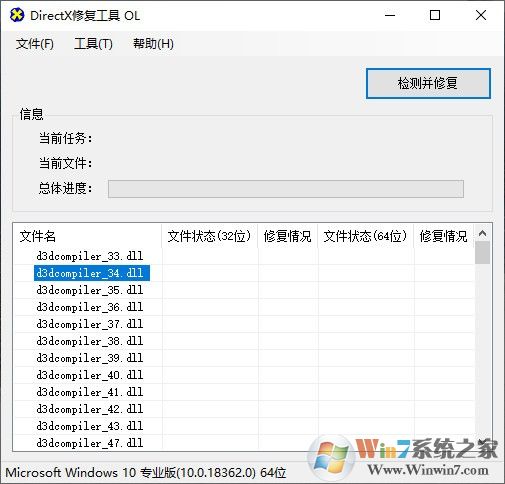Open the 工具(T) menu

click(x=93, y=44)
